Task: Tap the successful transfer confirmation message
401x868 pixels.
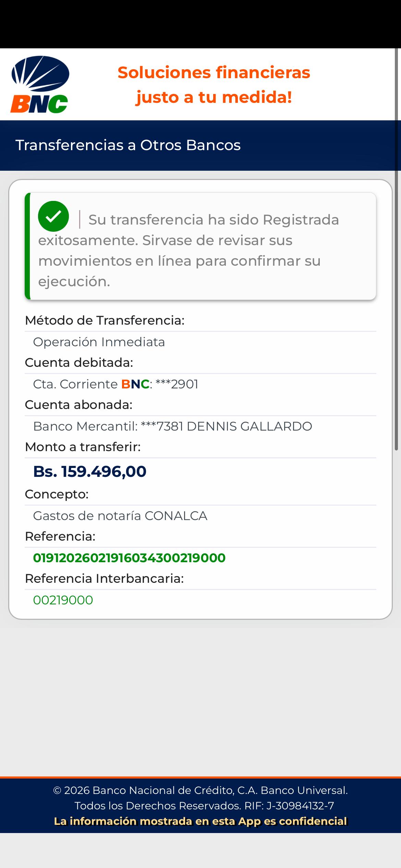Action: click(x=189, y=251)
